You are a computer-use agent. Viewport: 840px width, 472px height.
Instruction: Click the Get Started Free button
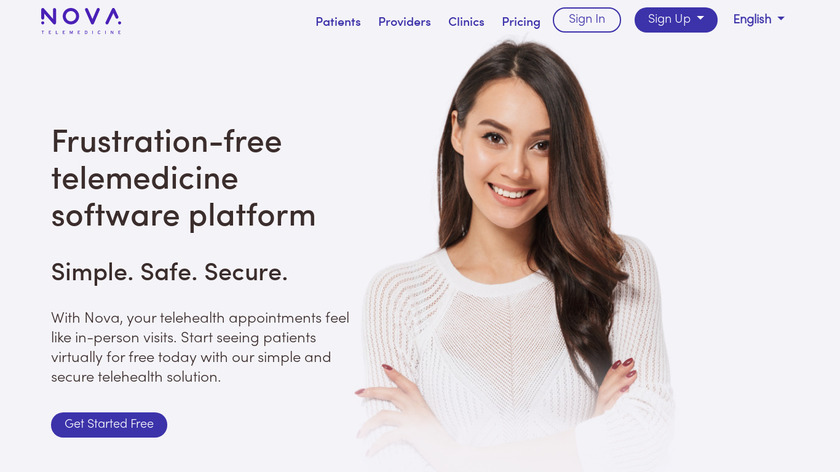pyautogui.click(x=109, y=424)
